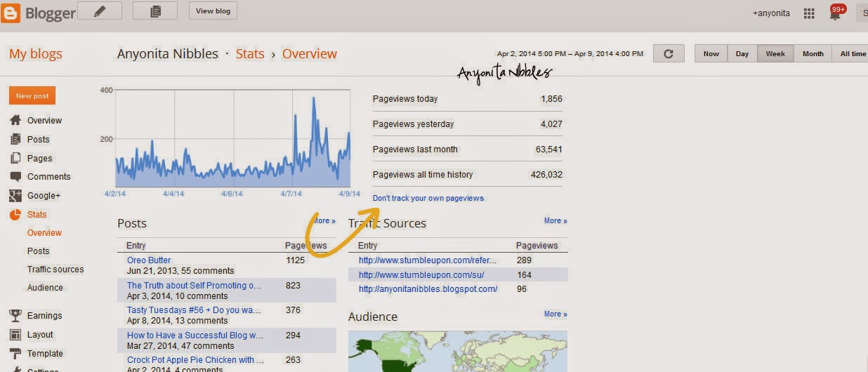Screen dimensions: 868x372
Task: Click the Google+ icon in sidebar
Action: [15, 196]
